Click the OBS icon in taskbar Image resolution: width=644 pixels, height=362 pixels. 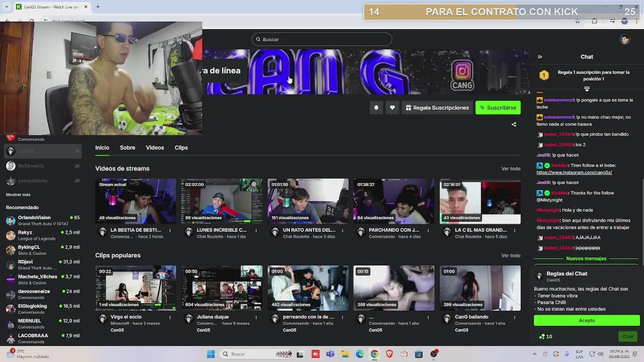[x=434, y=354]
